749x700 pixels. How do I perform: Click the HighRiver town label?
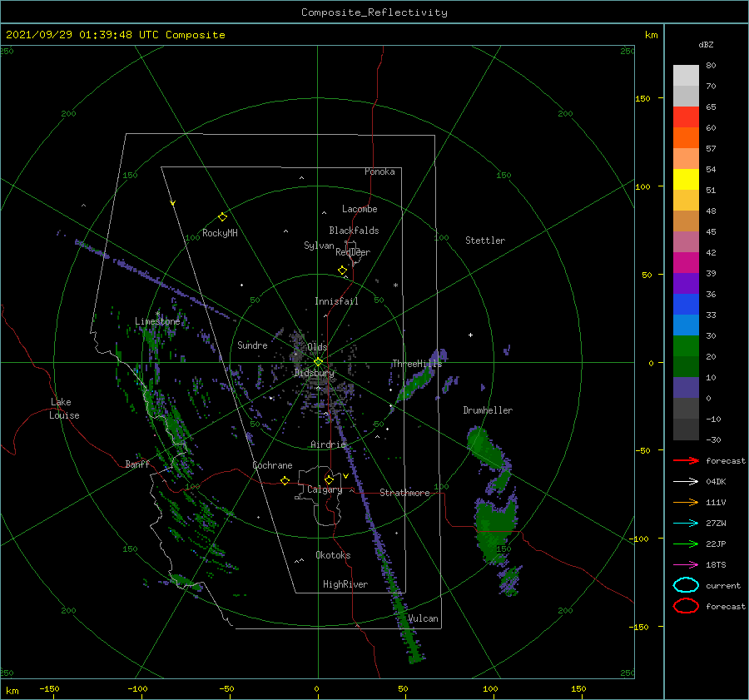[345, 584]
